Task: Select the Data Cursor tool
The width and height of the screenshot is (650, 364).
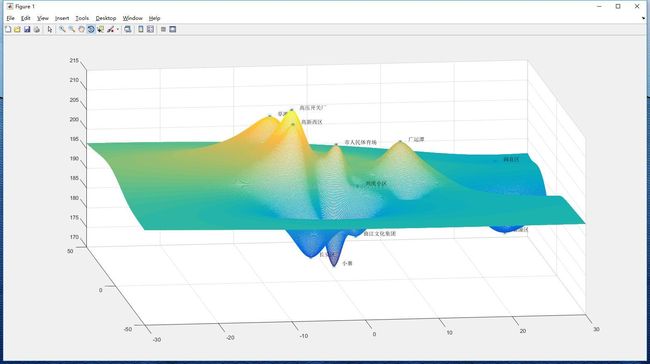Action: (101, 29)
